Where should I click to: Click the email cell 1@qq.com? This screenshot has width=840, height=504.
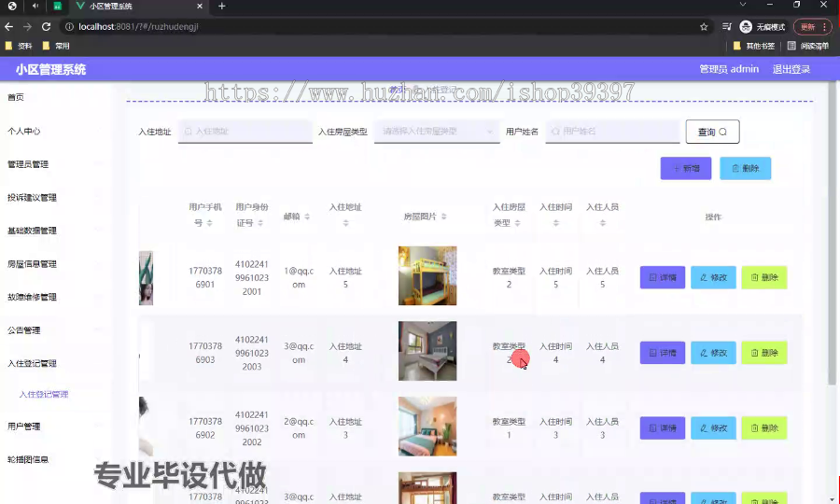[x=299, y=277]
